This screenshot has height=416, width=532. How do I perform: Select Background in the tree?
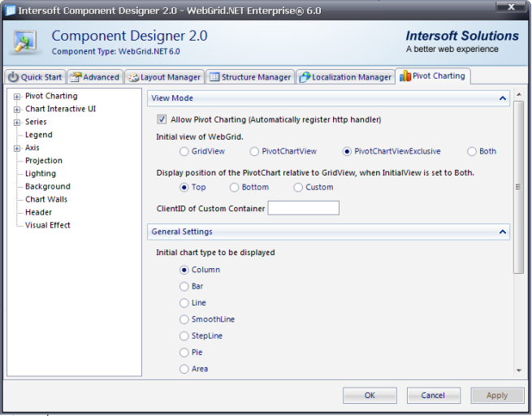tap(48, 186)
